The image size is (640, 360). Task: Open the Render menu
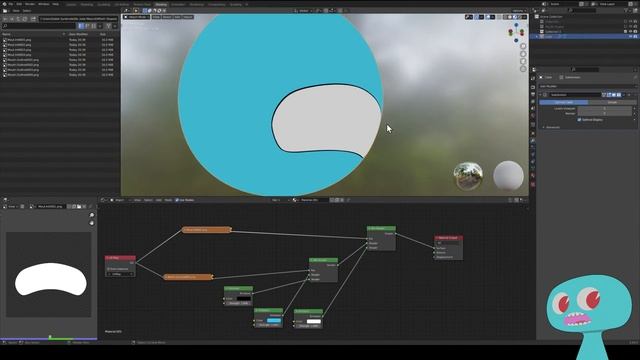30,4
